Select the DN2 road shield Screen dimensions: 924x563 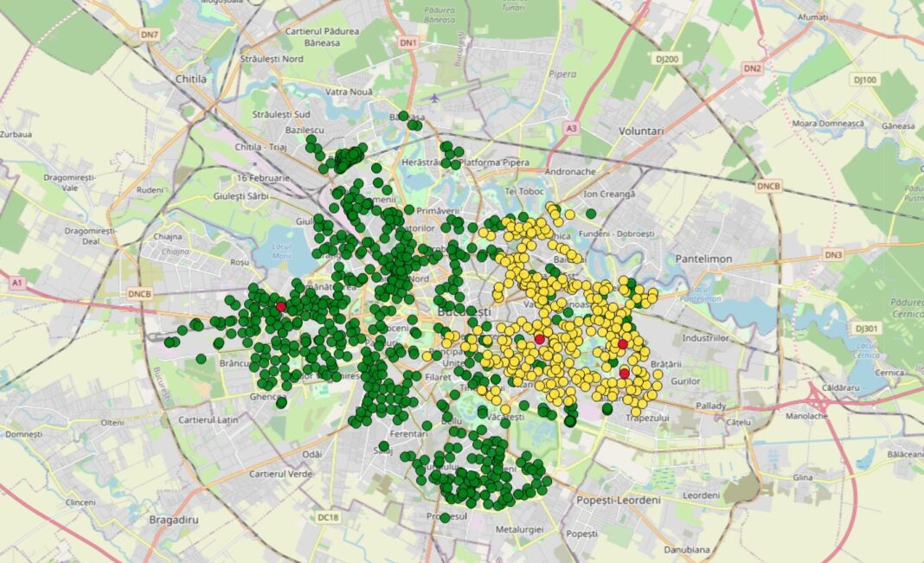(x=752, y=68)
